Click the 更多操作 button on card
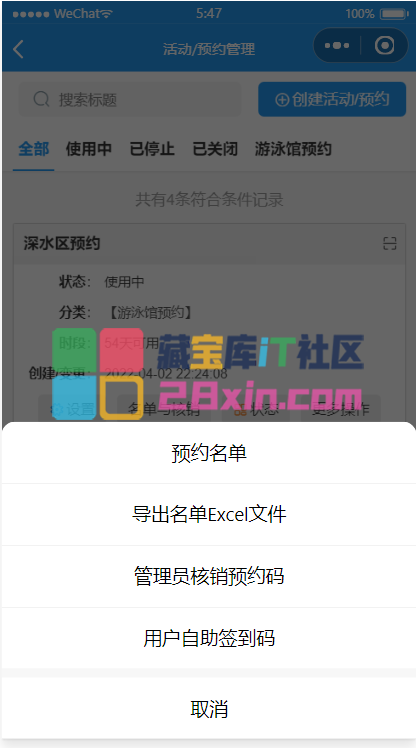The height and width of the screenshot is (748, 416). tap(341, 409)
